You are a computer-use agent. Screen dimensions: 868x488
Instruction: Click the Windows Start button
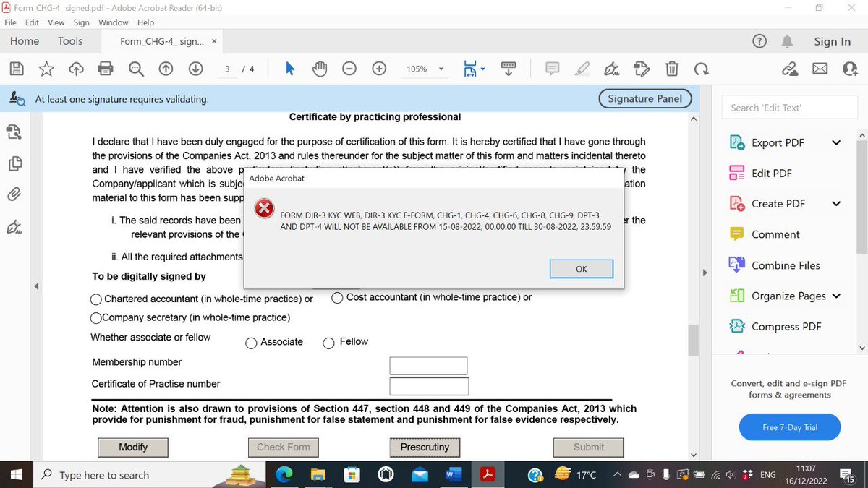point(16,475)
